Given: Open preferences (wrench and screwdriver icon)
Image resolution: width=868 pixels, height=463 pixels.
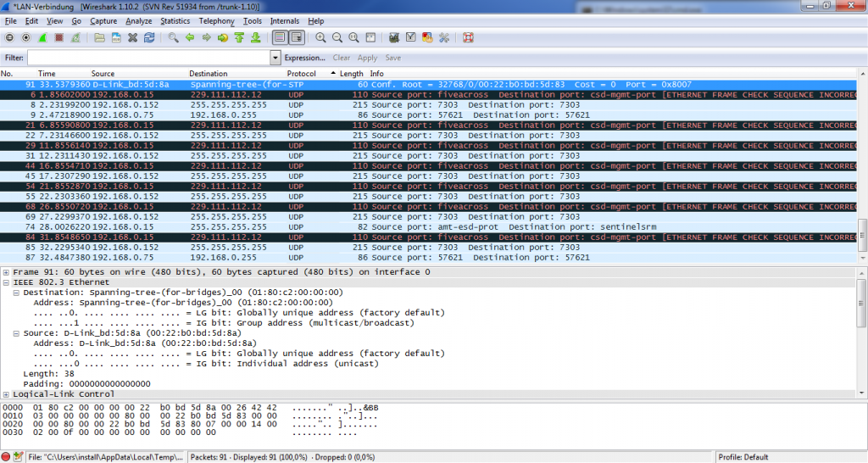Looking at the screenshot, I should point(444,37).
